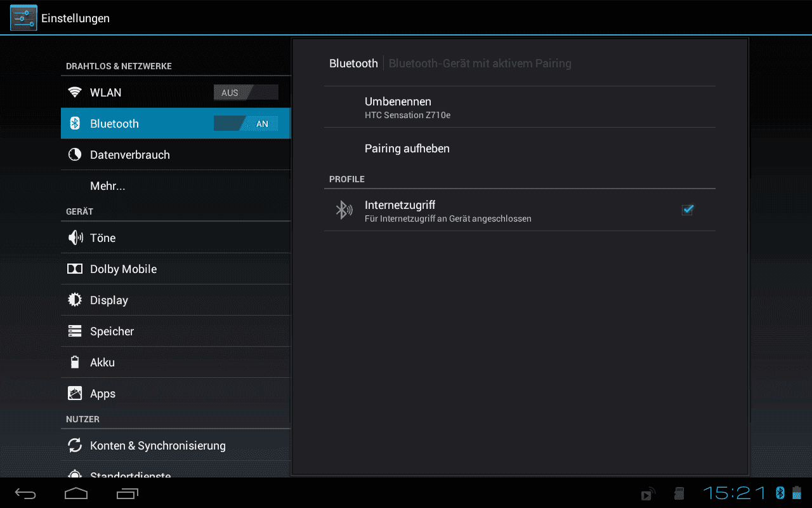
Task: Select the Bluetooth settings entry
Action: pos(176,124)
